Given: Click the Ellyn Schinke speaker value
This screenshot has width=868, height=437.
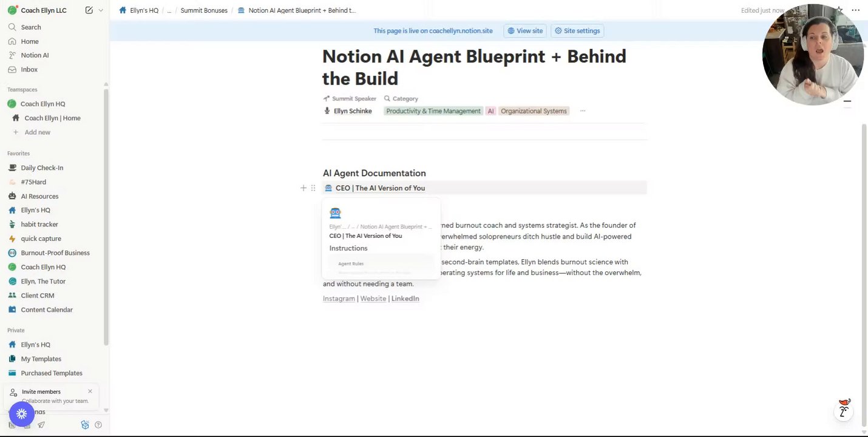Looking at the screenshot, I should [x=348, y=111].
